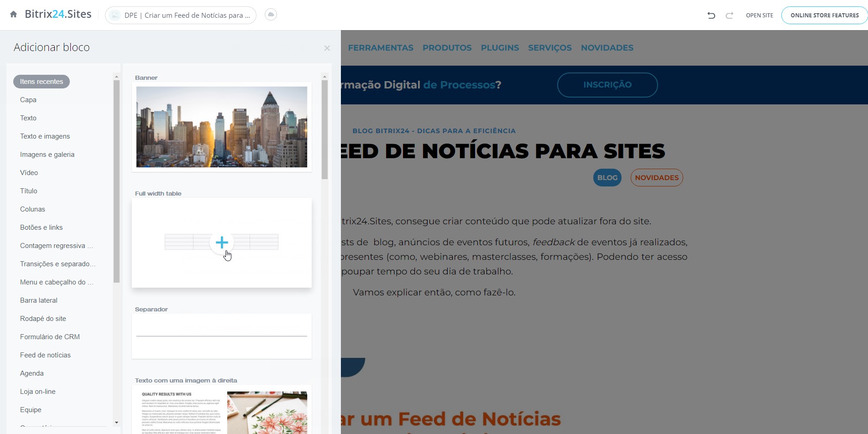
Task: Click the FEED DE NOTÍCIAS PARA SITES heading
Action: tap(503, 151)
